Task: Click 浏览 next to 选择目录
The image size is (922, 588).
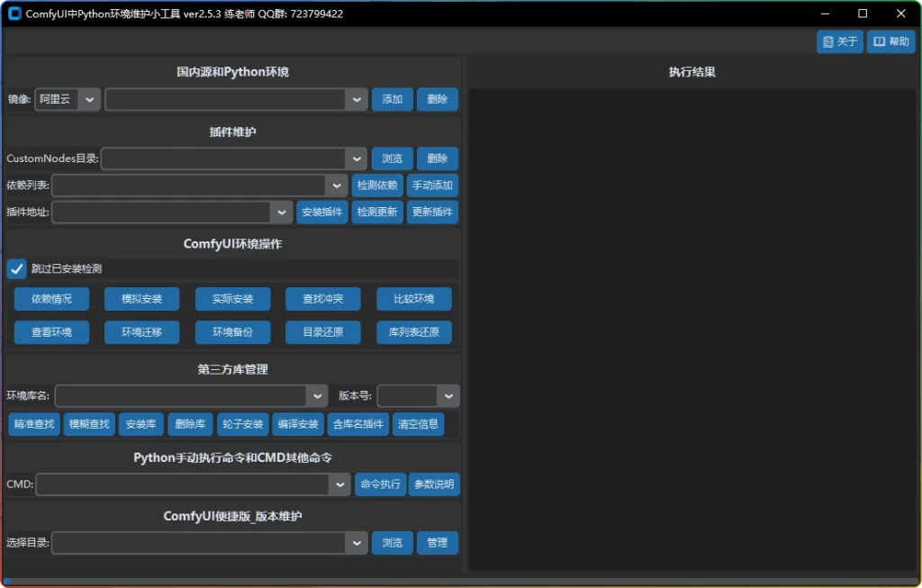Action: pos(393,542)
